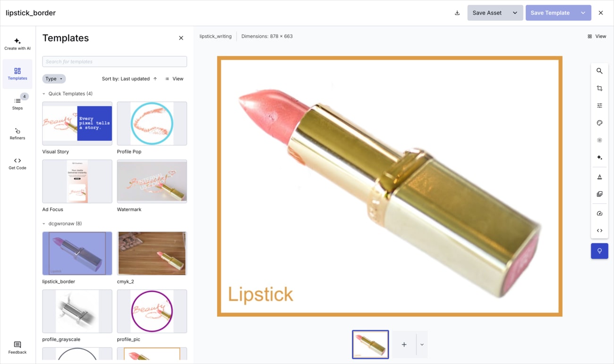Screen dimensions: 614x364
Task: Reverse sort order with the arrow icon
Action: pos(155,79)
